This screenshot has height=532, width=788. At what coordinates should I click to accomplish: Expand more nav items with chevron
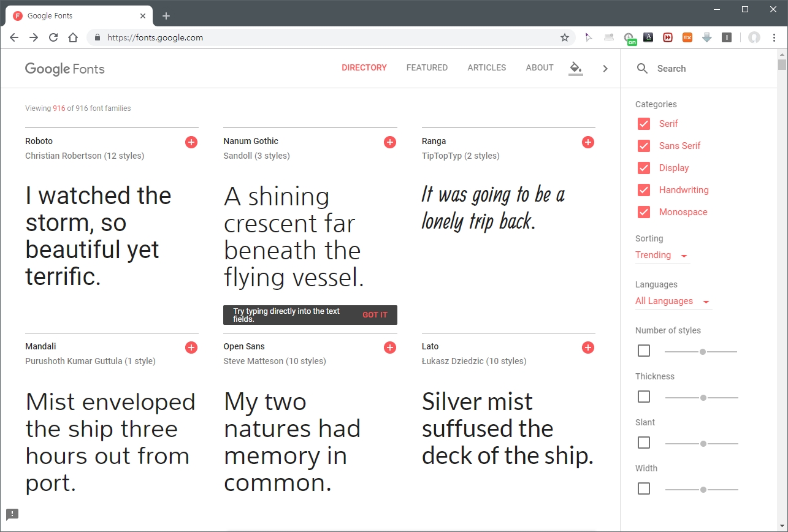(605, 69)
